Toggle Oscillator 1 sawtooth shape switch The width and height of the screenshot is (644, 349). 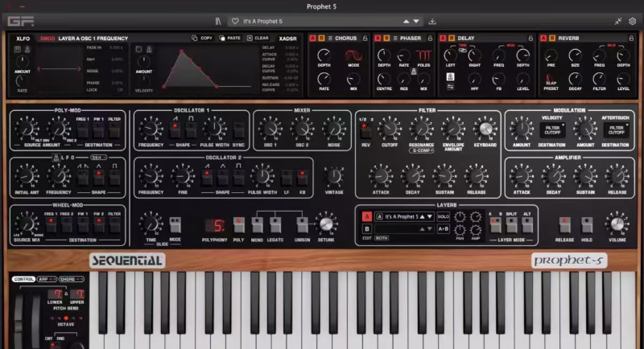coord(175,129)
